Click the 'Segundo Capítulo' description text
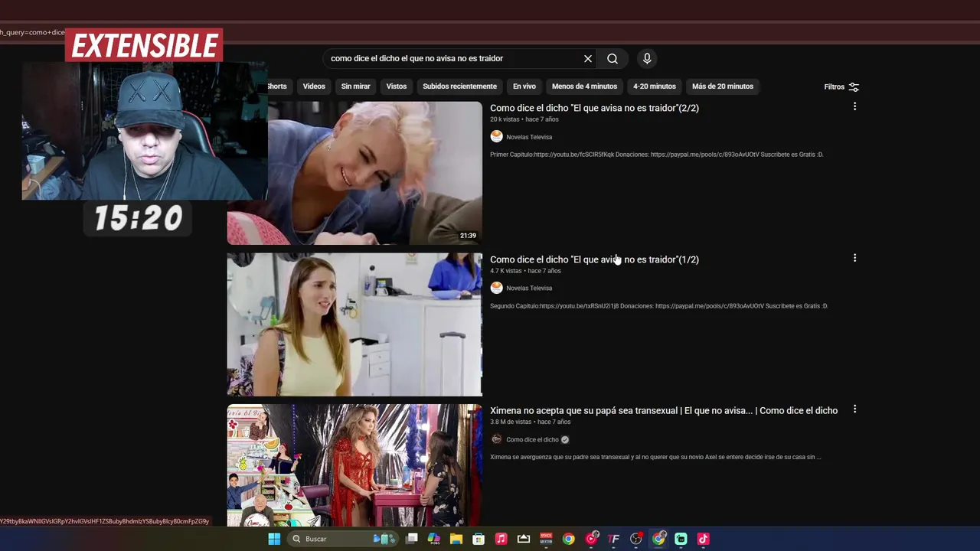 pyautogui.click(x=658, y=306)
